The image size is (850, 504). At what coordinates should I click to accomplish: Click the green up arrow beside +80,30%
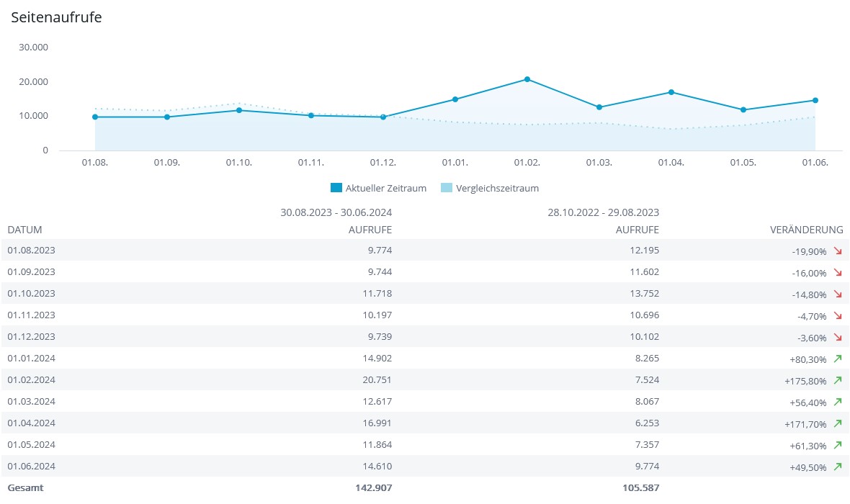click(837, 359)
